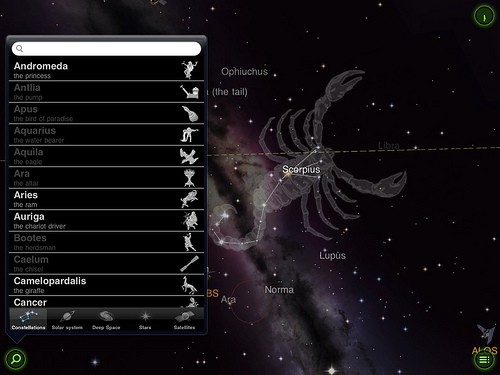Image resolution: width=500 pixels, height=375 pixels.
Task: Open the green menu list button
Action: [x=484, y=359]
